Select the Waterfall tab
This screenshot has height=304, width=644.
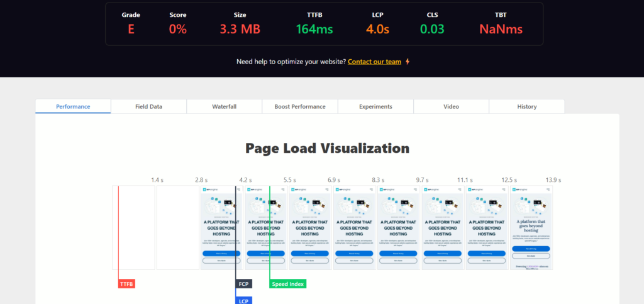point(225,106)
